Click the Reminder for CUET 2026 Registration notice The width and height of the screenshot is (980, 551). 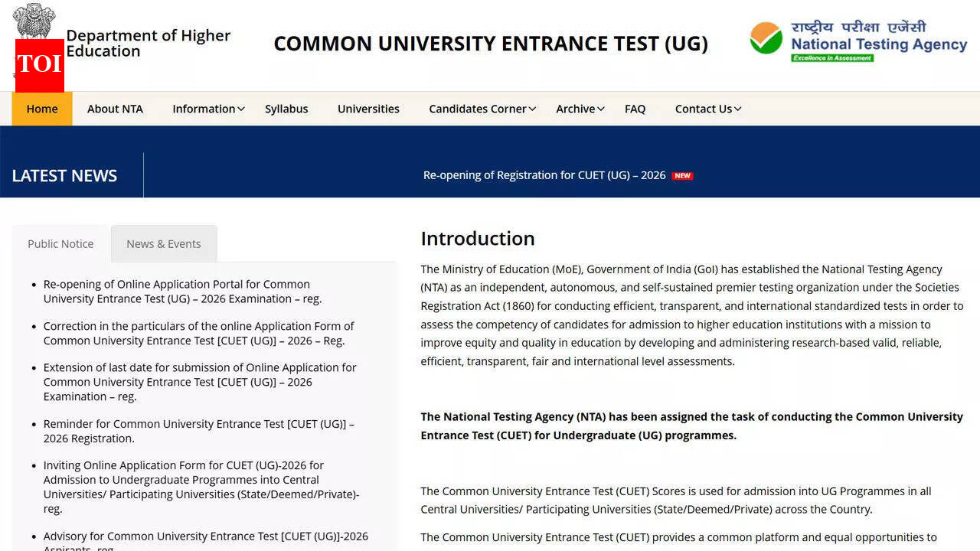(198, 431)
